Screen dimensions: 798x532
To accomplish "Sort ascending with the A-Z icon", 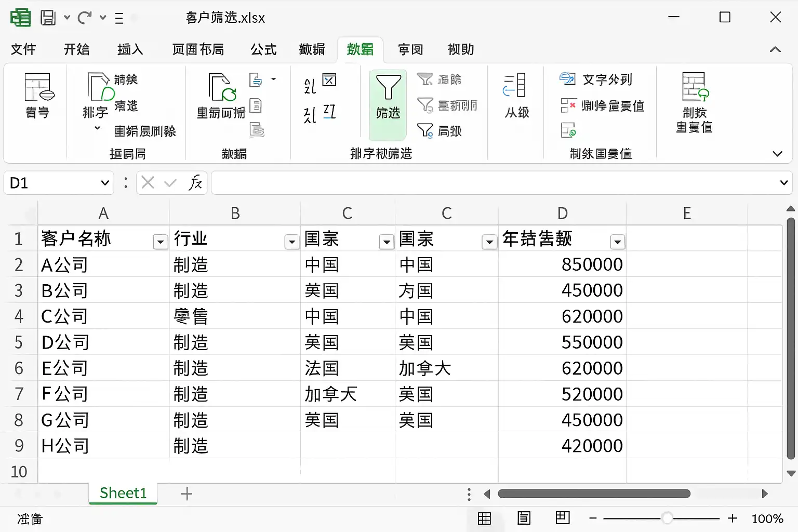I will (310, 86).
